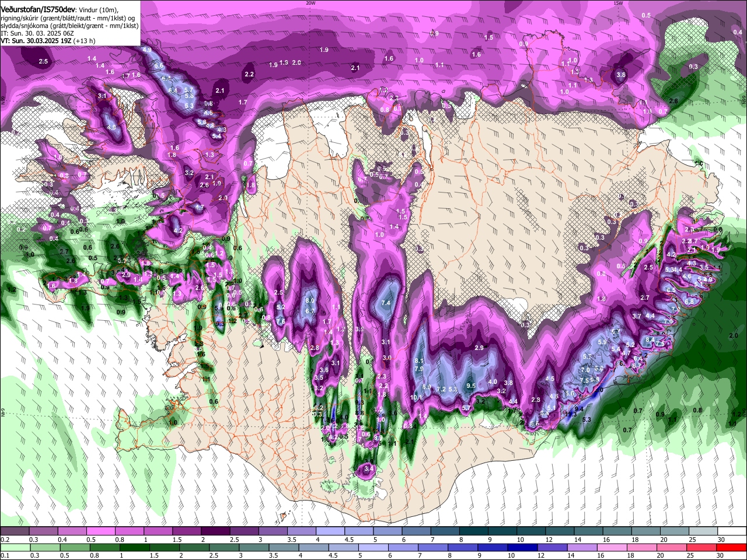Click the 20W longitude label
747x560 pixels.
[310, 2]
